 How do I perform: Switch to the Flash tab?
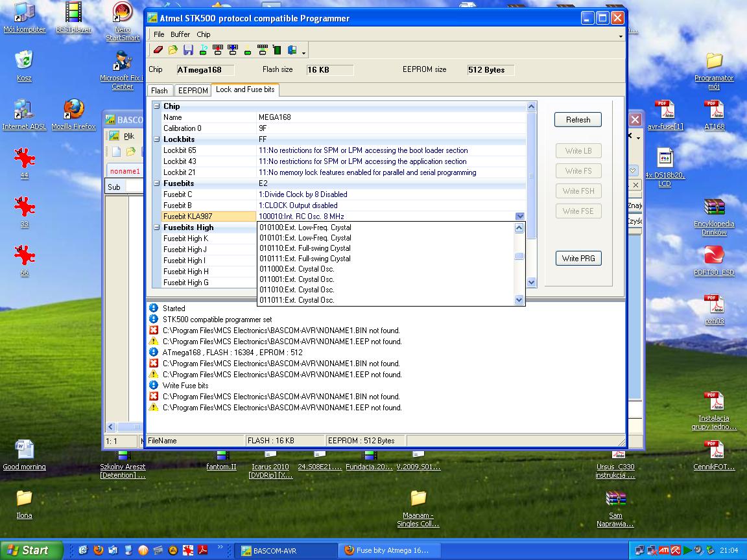tap(160, 91)
